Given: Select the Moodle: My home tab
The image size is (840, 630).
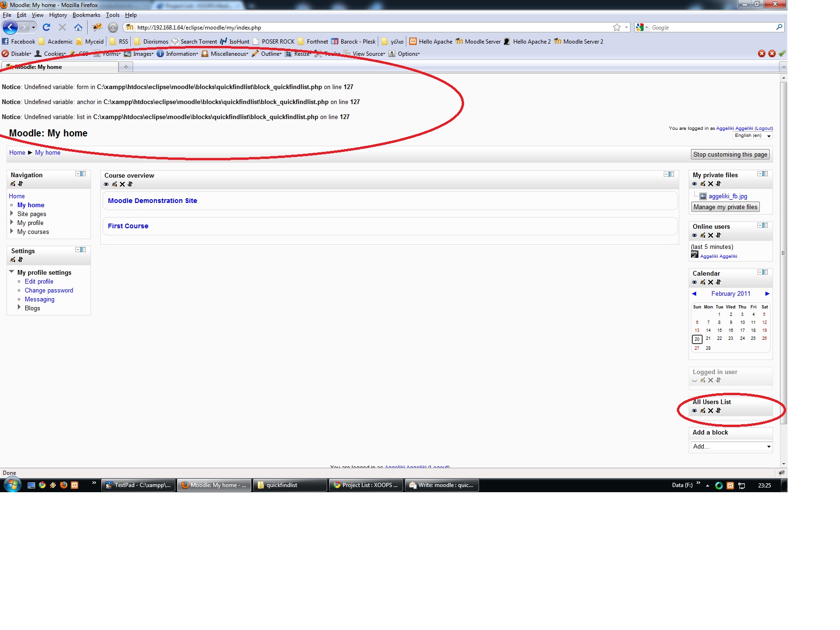Looking at the screenshot, I should tap(60, 67).
